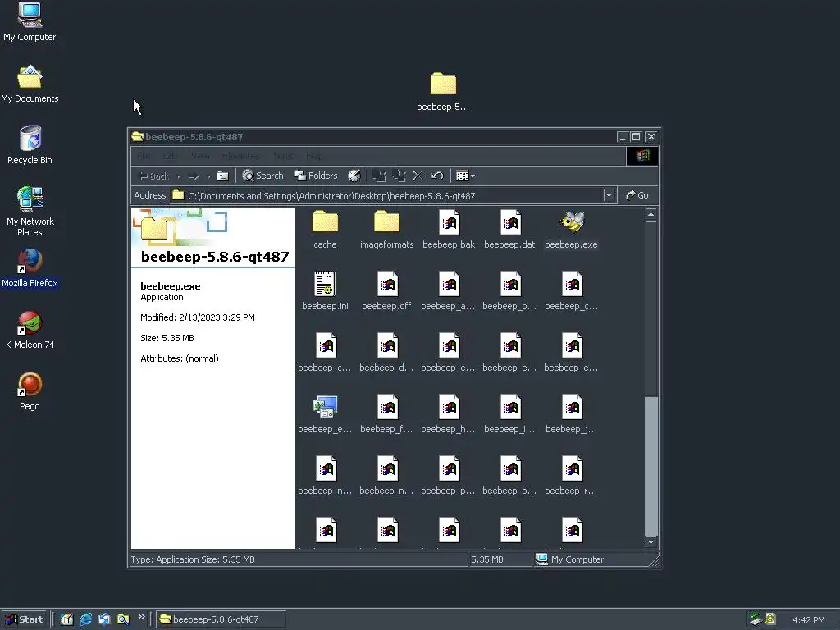Click 'Attributes: (normal)' in details pane

(180, 358)
